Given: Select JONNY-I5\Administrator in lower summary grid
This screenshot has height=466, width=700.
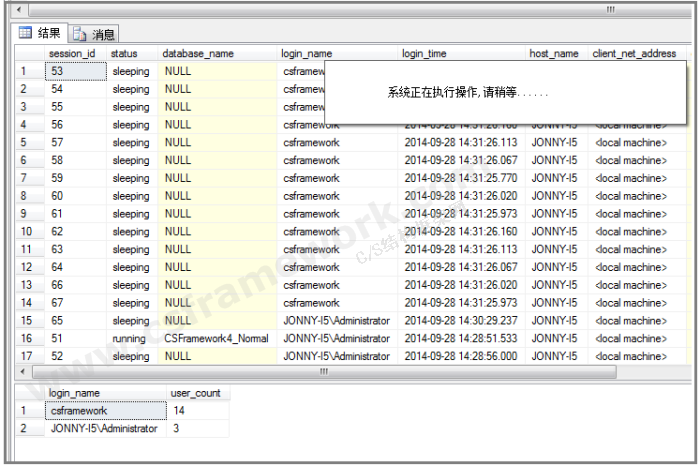Looking at the screenshot, I should (105, 429).
